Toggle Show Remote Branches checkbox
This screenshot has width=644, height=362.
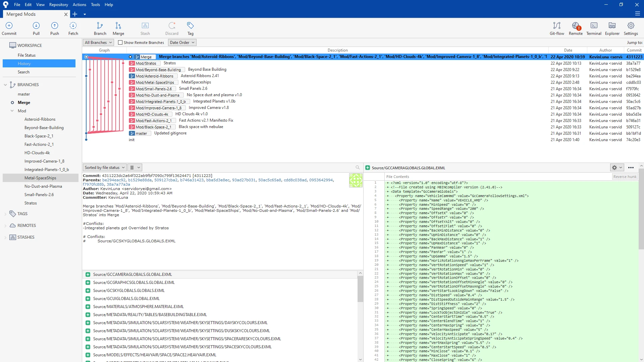119,43
